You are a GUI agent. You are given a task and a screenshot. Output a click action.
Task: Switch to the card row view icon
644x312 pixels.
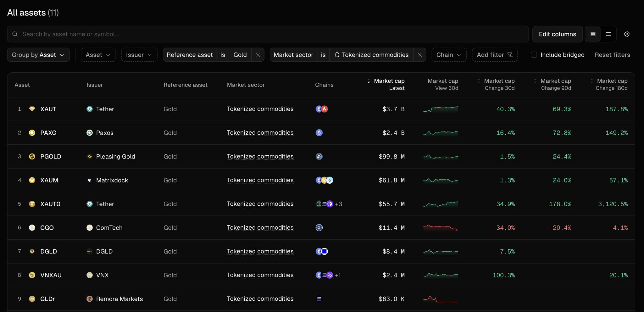click(593, 34)
